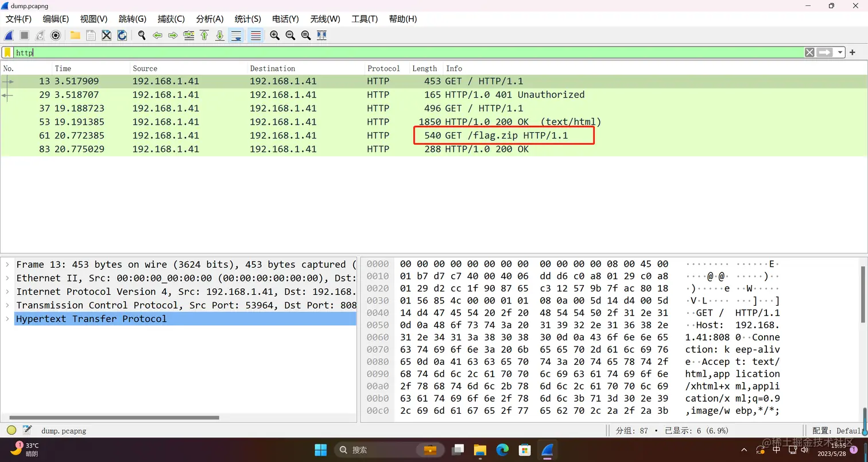Open the Windows Start button
The image size is (868, 462).
pyautogui.click(x=320, y=449)
